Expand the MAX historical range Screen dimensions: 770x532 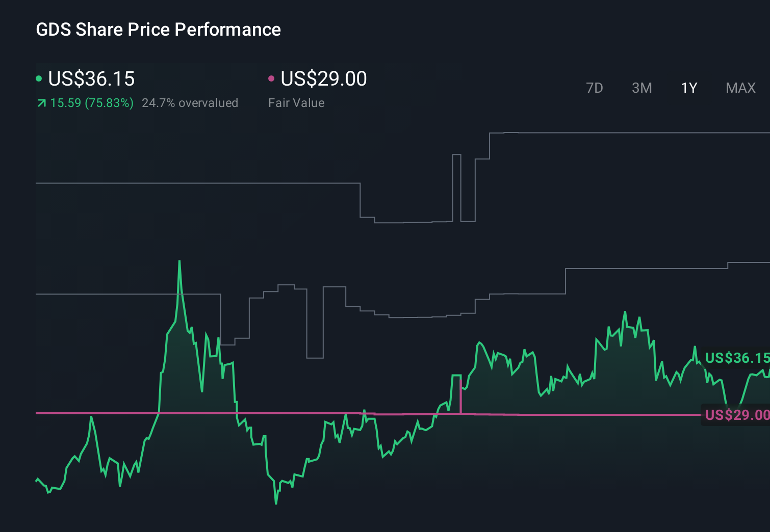[740, 88]
